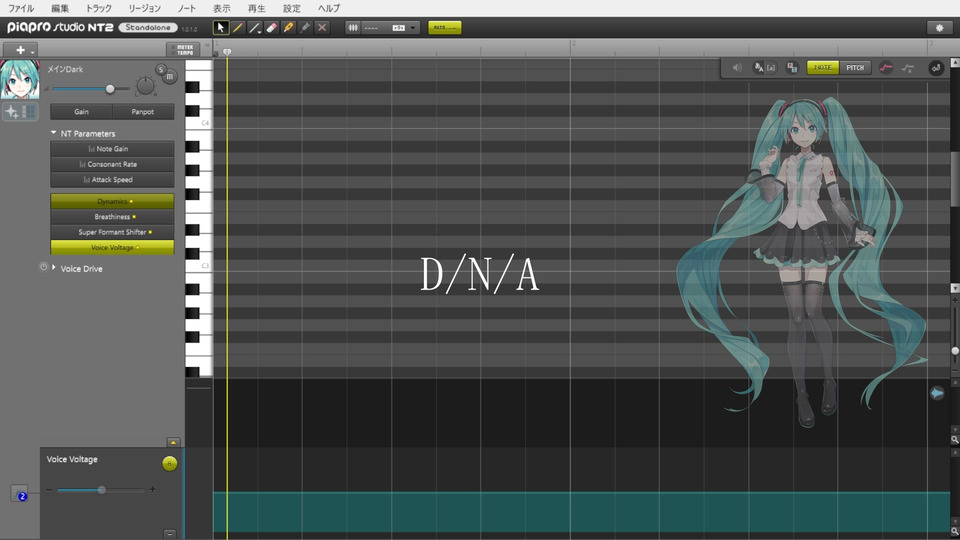Viewport: 960px width, 540px height.
Task: Click the playhead marker in the timeline ruler
Action: coord(227,52)
